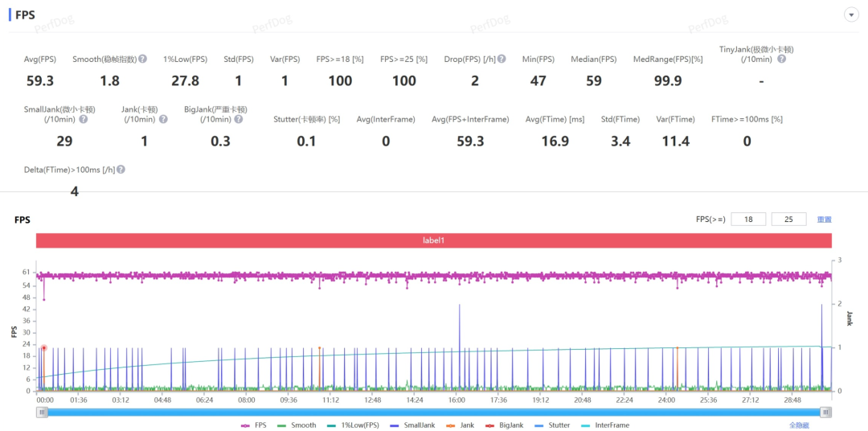
Task: Click help icon beside Drop(FPS) [/h]
Action: coord(502,59)
